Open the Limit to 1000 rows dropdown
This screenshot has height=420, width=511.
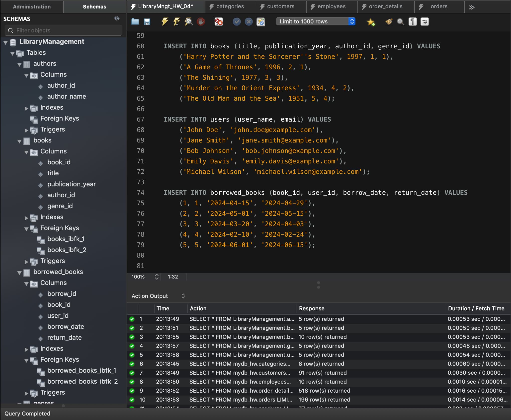tap(316, 21)
